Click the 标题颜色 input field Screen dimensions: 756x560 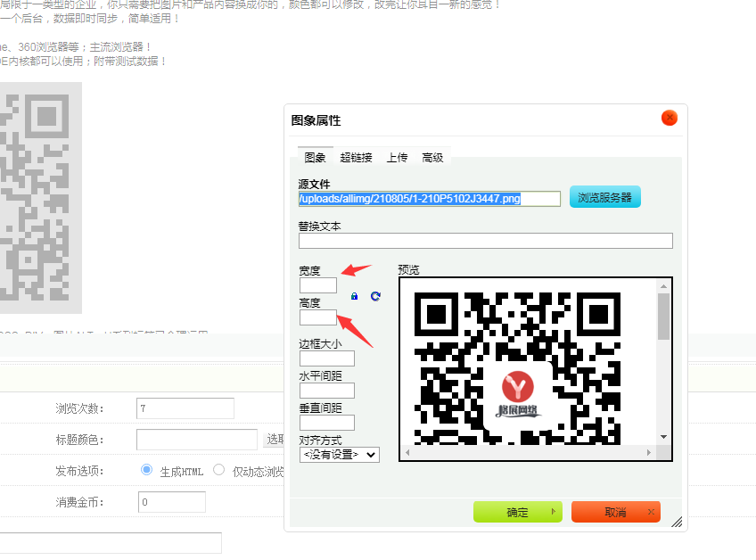(197, 440)
